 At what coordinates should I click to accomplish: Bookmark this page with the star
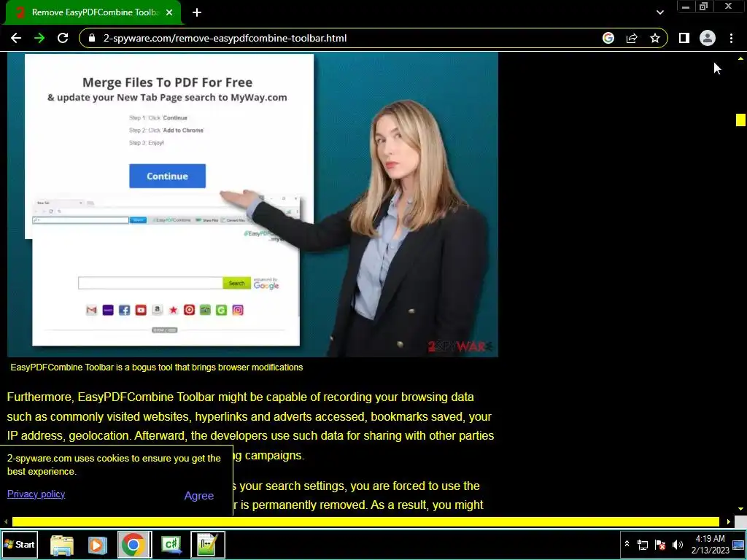[655, 38]
